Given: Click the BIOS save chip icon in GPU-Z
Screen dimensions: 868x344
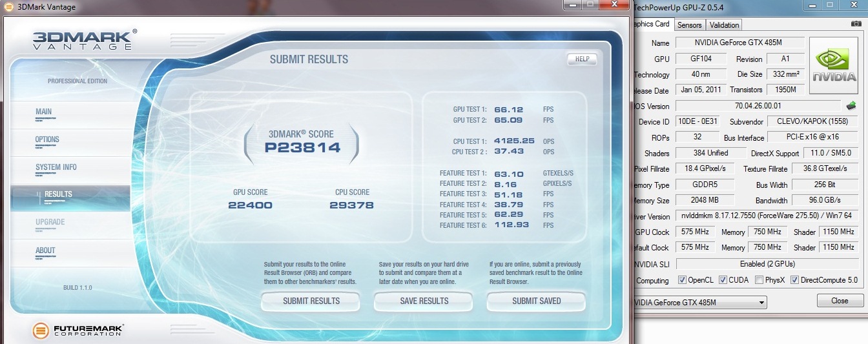Looking at the screenshot, I should pos(851,105).
